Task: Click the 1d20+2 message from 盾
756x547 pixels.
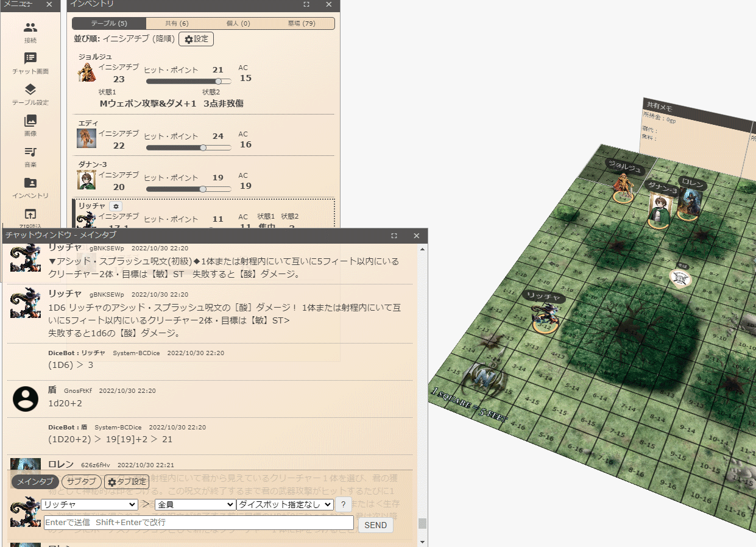Action: click(x=65, y=403)
